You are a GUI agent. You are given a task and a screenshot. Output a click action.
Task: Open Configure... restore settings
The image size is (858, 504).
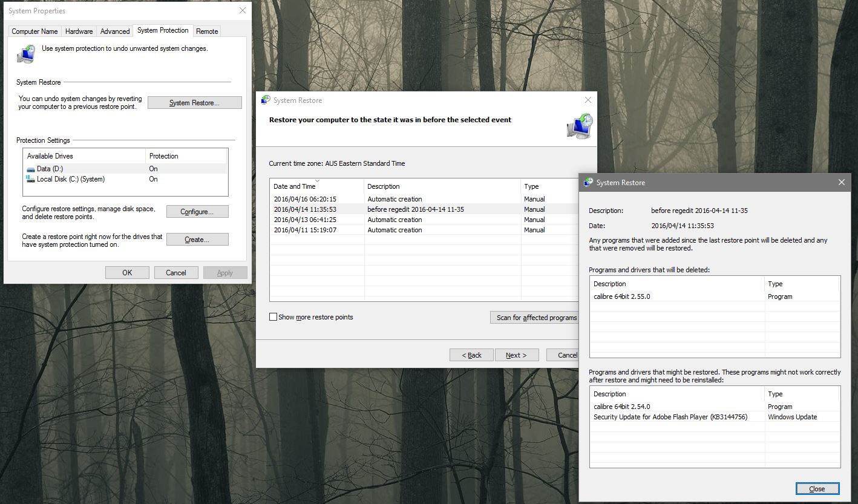197,212
